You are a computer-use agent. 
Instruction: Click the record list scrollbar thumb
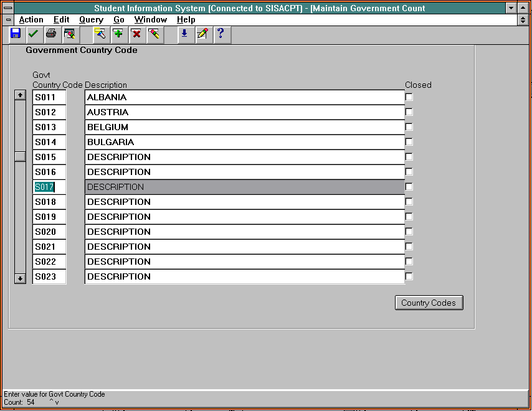click(20, 156)
